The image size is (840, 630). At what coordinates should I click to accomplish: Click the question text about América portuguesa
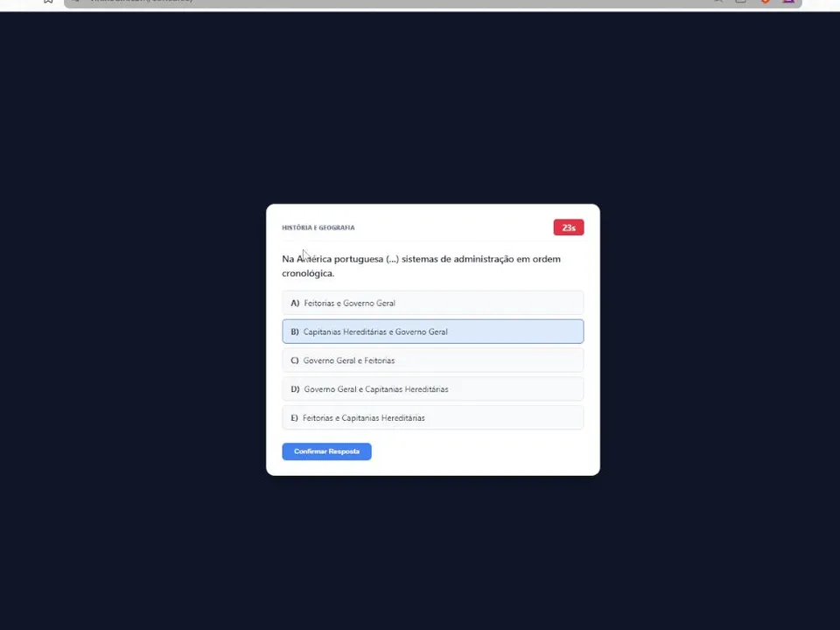(421, 266)
